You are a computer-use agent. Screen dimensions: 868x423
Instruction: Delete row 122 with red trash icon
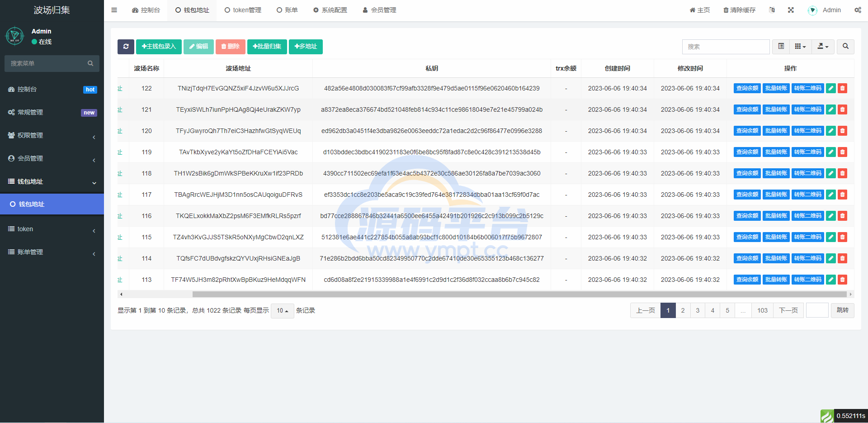pos(842,88)
